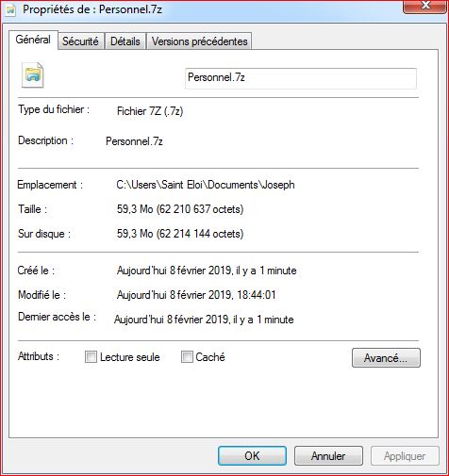Toggle the Caché attribute checkbox

point(187,357)
